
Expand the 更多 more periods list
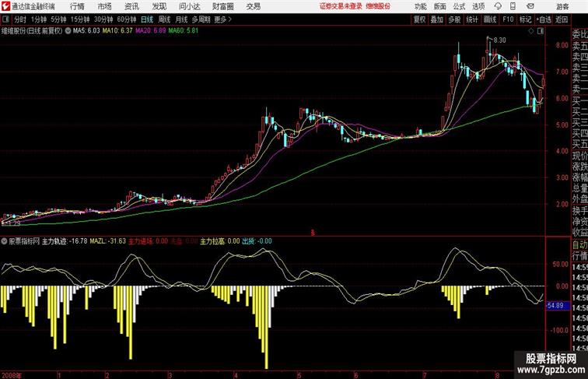coord(222,19)
